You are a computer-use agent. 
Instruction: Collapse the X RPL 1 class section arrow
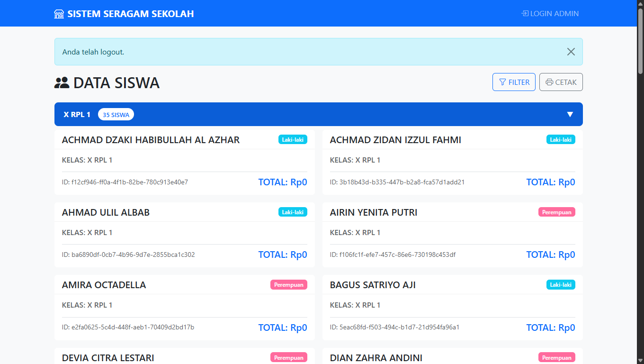(570, 114)
